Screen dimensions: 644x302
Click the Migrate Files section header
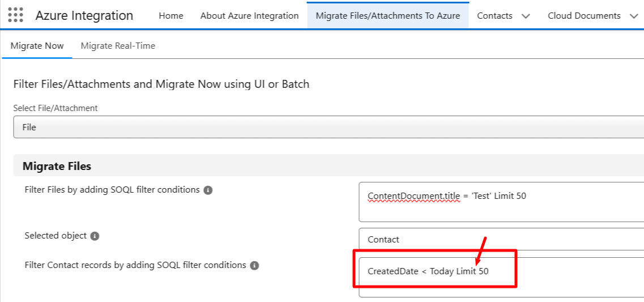click(x=329, y=165)
